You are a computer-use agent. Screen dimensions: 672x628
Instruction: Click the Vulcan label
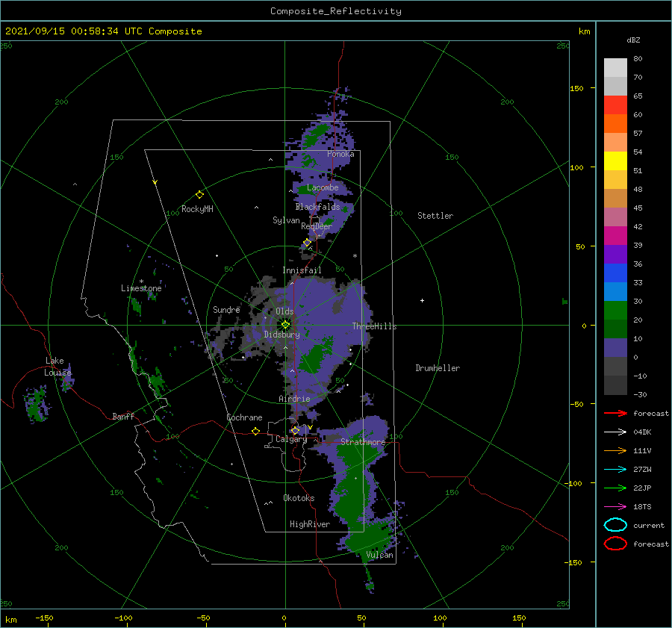point(379,555)
